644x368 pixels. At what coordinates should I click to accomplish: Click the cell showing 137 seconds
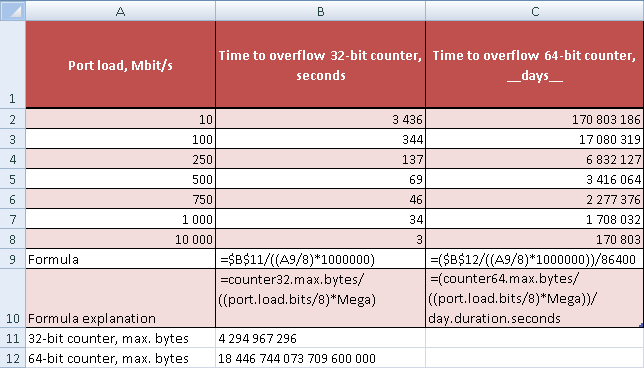click(x=320, y=159)
